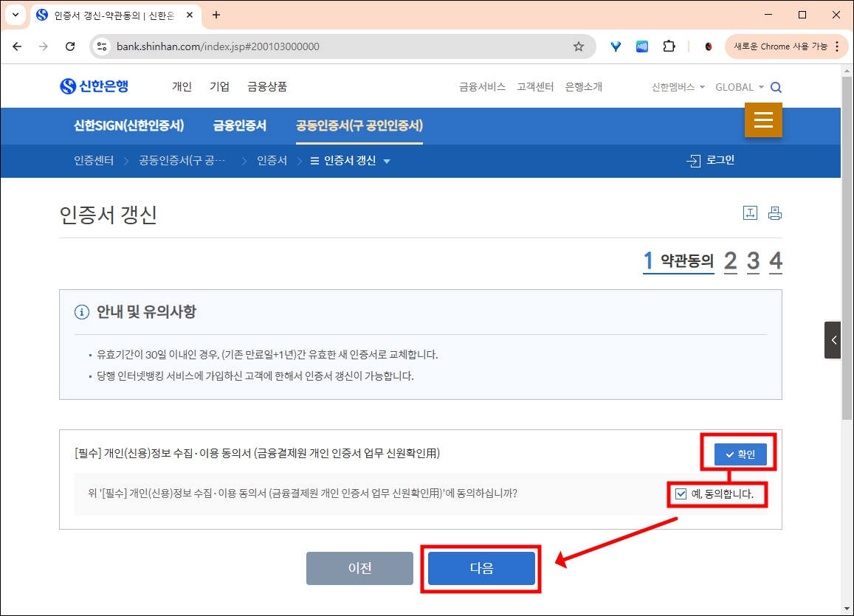
Task: Select the text size adjustment icon
Action: click(750, 212)
